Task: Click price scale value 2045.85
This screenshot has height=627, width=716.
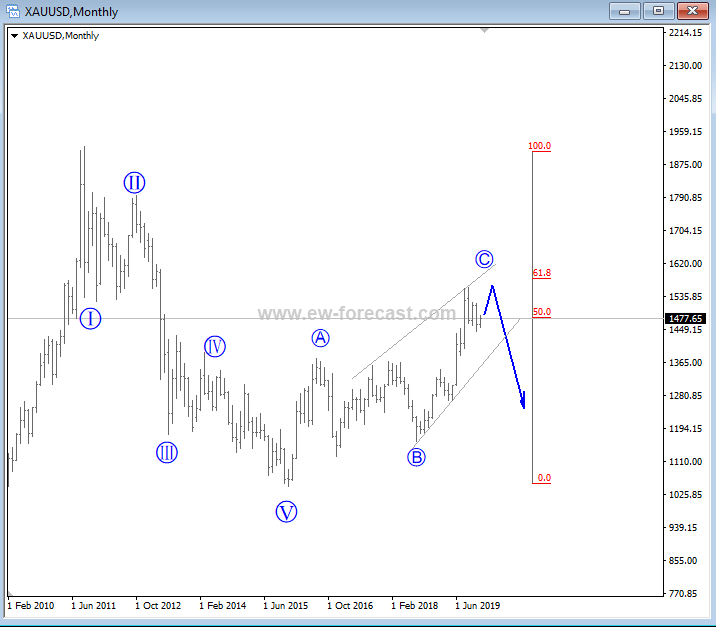Action: point(685,99)
